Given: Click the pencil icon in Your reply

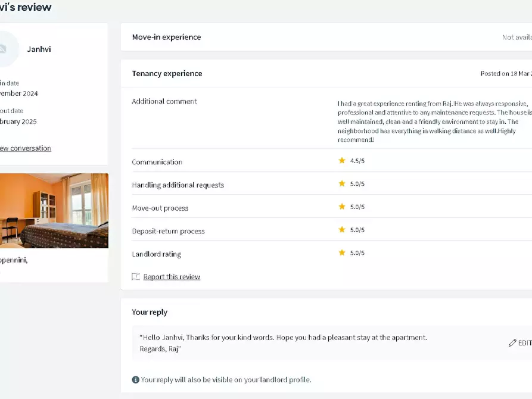Looking at the screenshot, I should pos(512,343).
